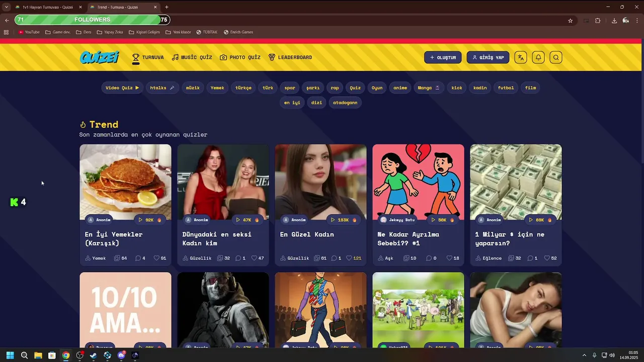The width and height of the screenshot is (644, 362).
Task: Open YouTube bookmark
Action: pyautogui.click(x=29, y=32)
